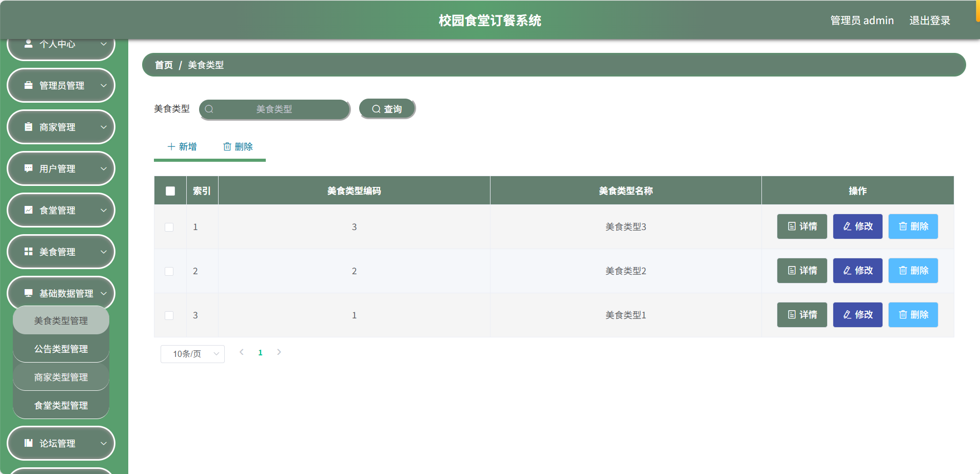
Task: Click the pencil icon of 修改 in the 美食类型1 row
Action: tap(847, 315)
